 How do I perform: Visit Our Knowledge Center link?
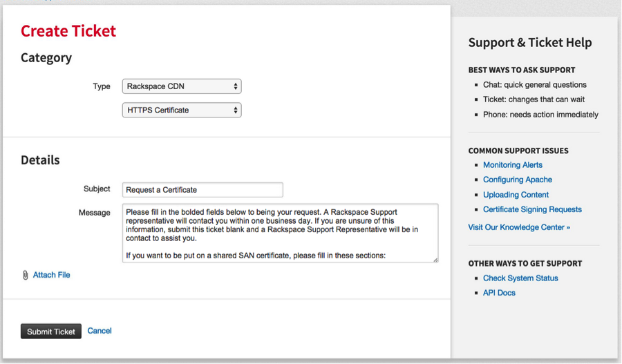(519, 227)
